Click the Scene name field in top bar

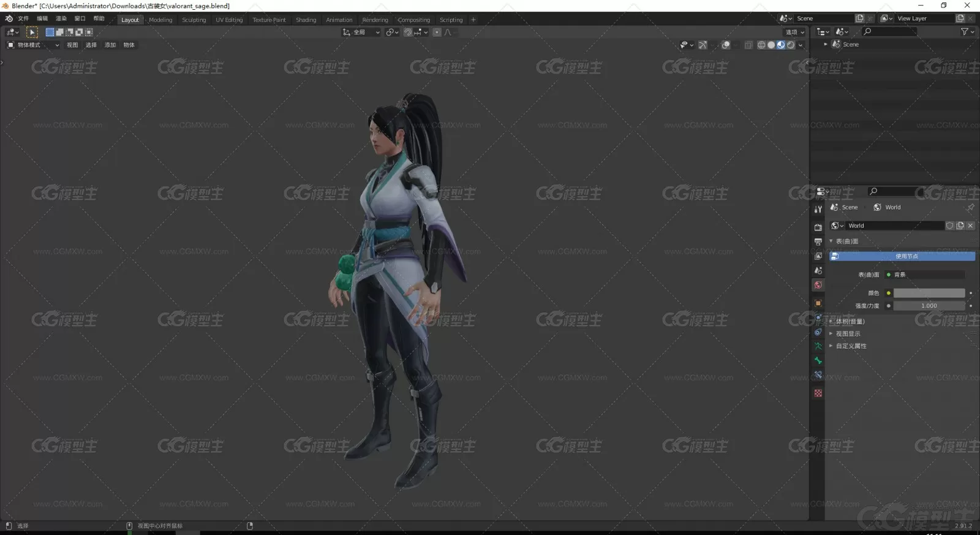(824, 18)
